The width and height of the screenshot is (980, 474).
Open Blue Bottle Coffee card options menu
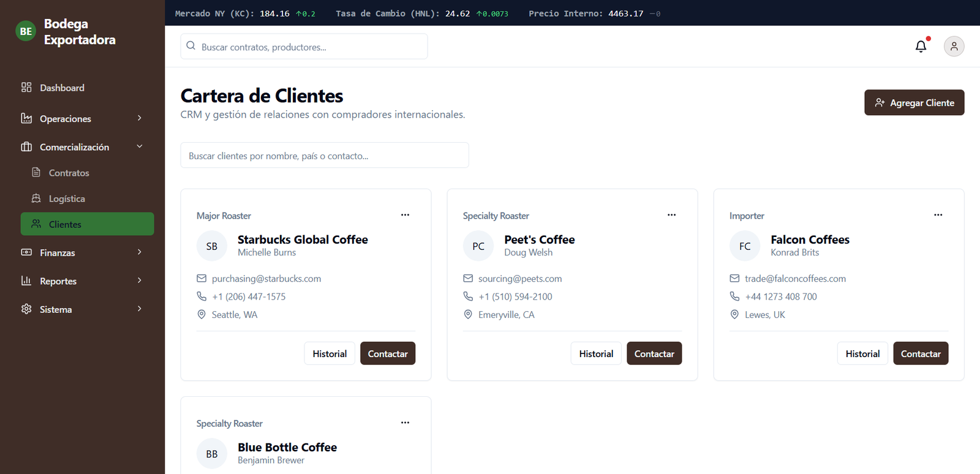(405, 423)
